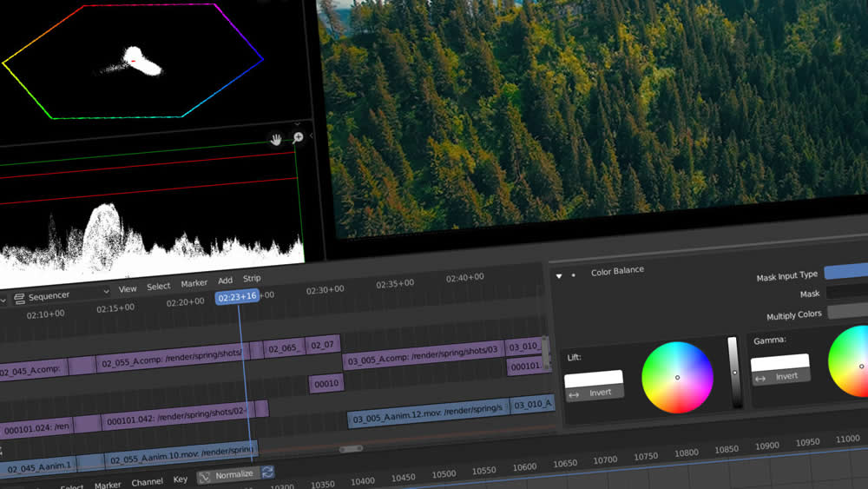The height and width of the screenshot is (489, 868).
Task: Click the sequencer vertical scrollbar handle
Action: tap(545, 353)
